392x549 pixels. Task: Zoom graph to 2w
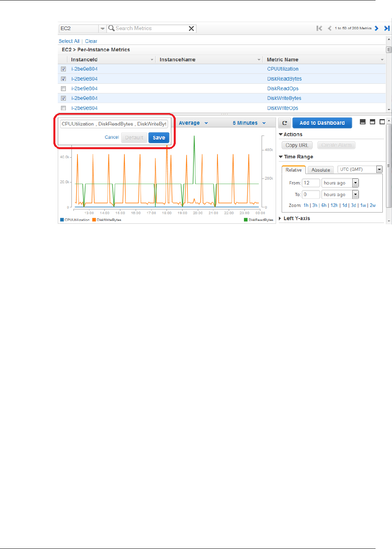pos(373,205)
